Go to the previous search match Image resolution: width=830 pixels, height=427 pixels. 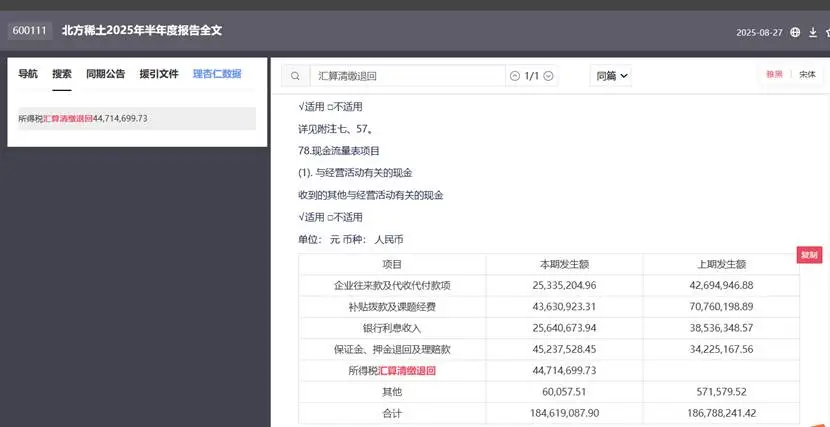tap(515, 76)
